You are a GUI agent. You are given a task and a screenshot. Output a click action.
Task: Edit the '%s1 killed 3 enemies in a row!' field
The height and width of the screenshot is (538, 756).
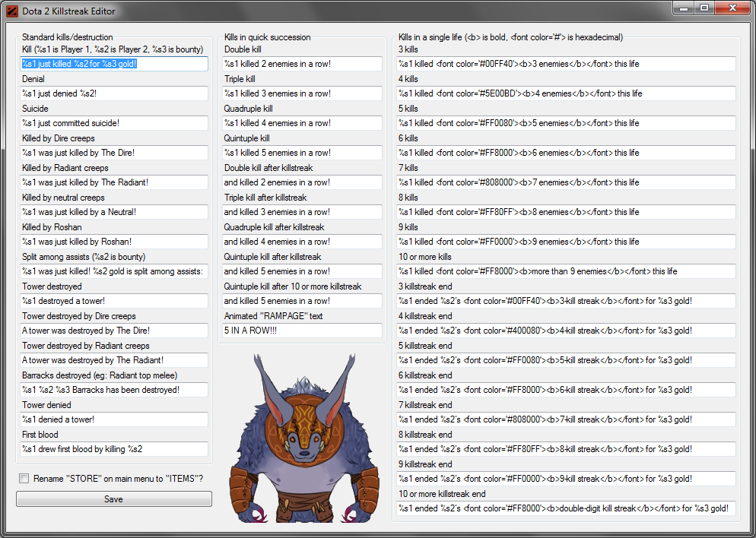tap(302, 93)
